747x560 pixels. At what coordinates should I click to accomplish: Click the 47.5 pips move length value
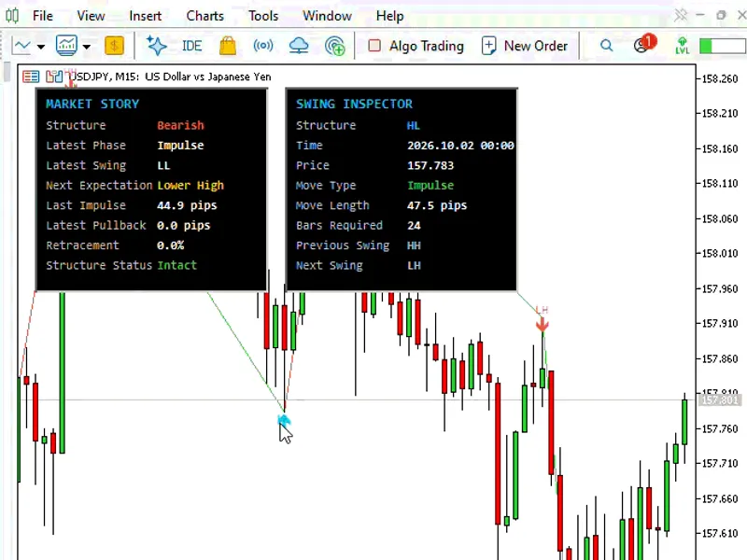pyautogui.click(x=437, y=205)
